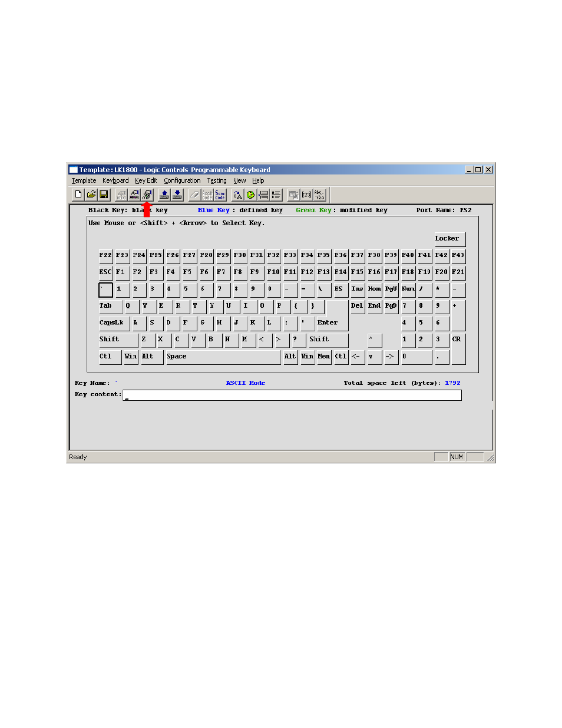This screenshot has width=562, height=728.
Task: Select the CapsLk key
Action: click(x=114, y=323)
